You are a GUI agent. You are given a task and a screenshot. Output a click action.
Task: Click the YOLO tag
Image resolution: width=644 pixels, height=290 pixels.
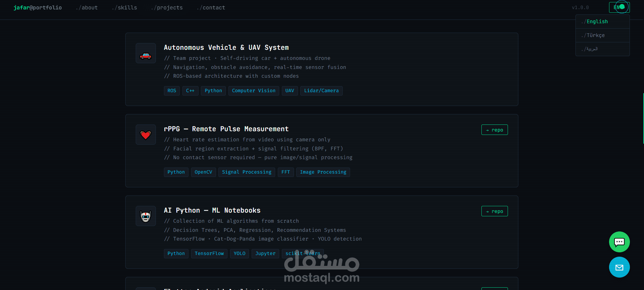click(x=240, y=254)
